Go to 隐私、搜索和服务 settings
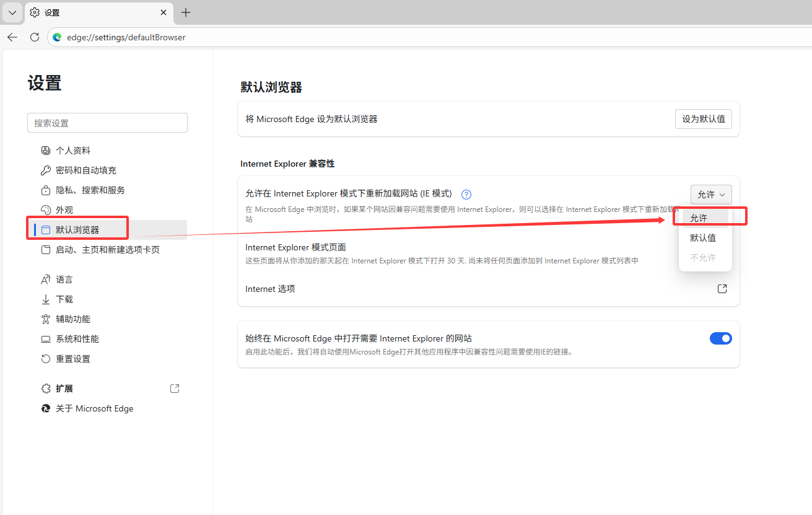 click(90, 190)
